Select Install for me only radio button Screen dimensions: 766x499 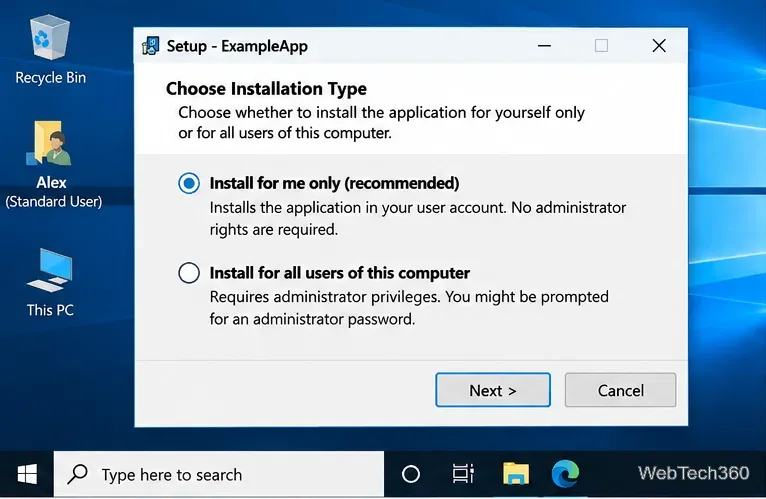point(189,183)
